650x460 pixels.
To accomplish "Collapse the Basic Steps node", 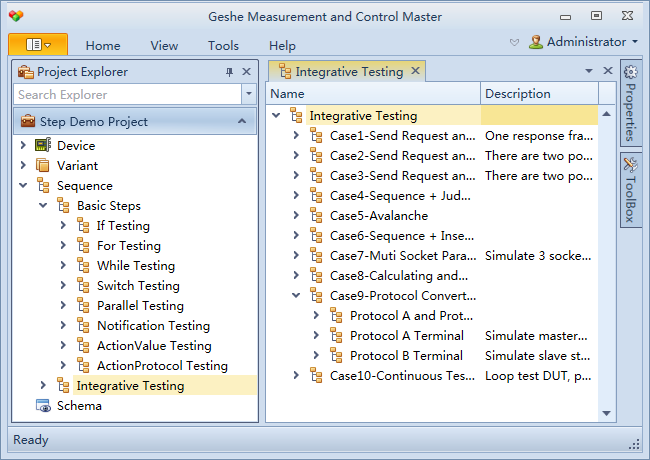I will tap(43, 205).
